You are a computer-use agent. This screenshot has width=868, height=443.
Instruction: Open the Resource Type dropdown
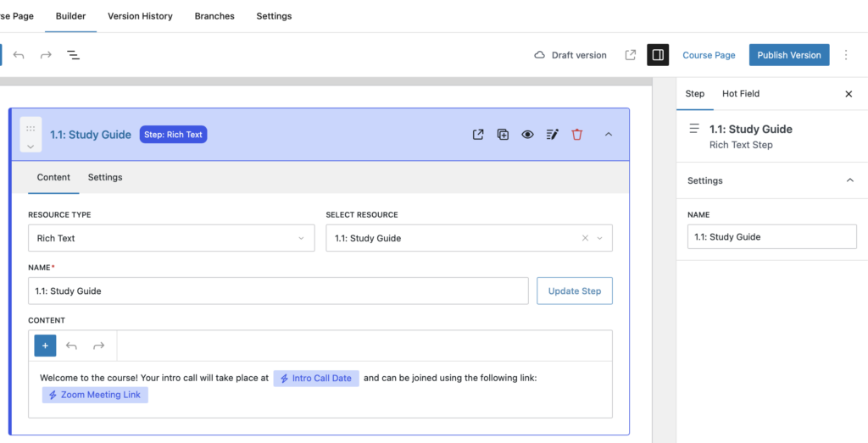pyautogui.click(x=171, y=238)
